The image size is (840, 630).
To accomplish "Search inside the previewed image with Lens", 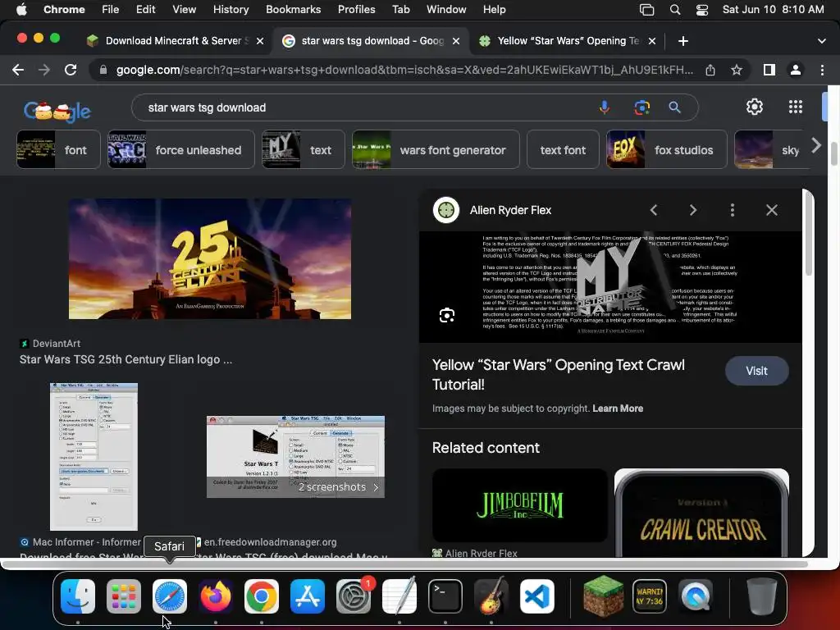I will pos(447,316).
